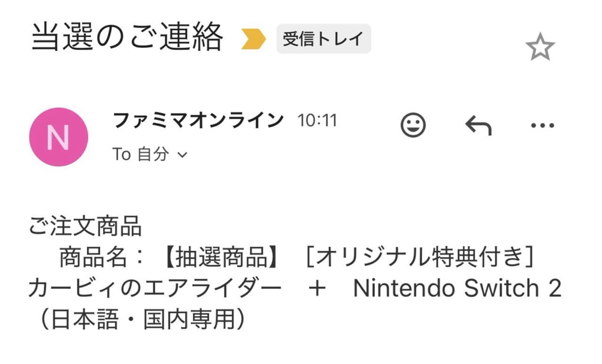
Task: Select the 受信トレイ label chip
Action: click(x=324, y=39)
